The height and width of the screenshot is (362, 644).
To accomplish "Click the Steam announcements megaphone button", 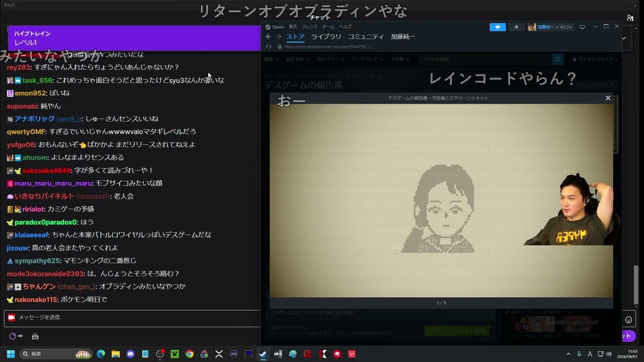I will (498, 27).
